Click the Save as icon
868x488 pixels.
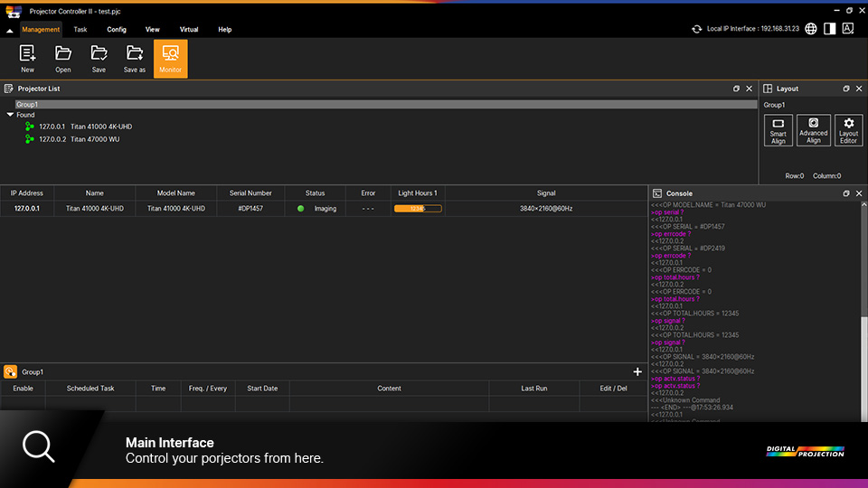point(135,58)
